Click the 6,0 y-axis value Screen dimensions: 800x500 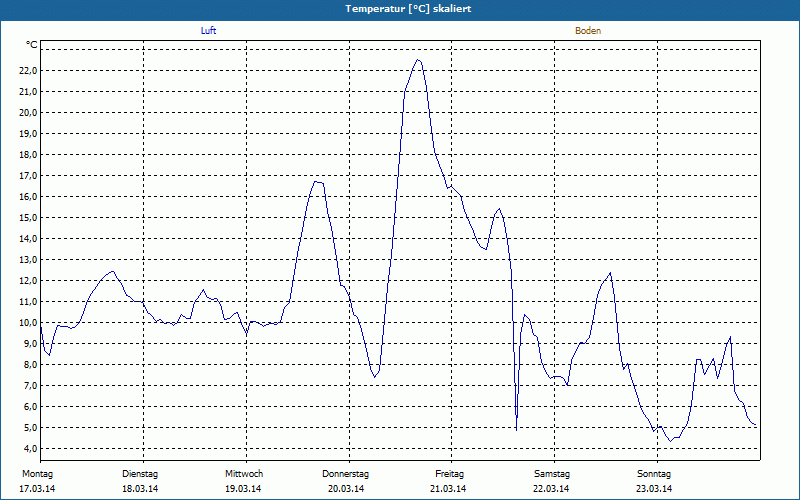tap(30, 407)
